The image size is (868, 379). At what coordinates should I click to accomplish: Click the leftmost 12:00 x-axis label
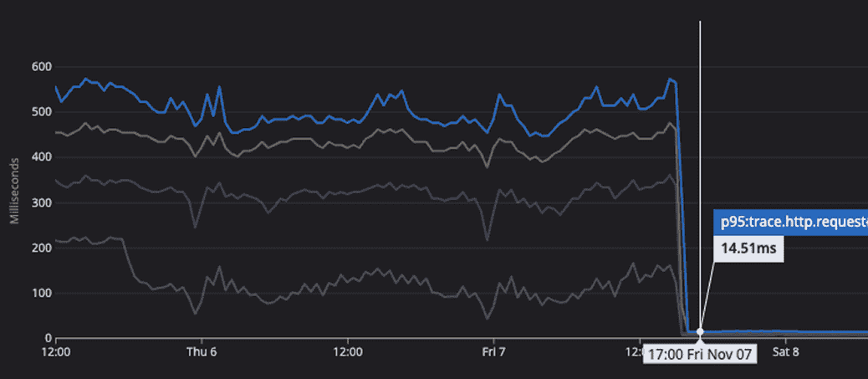(55, 352)
